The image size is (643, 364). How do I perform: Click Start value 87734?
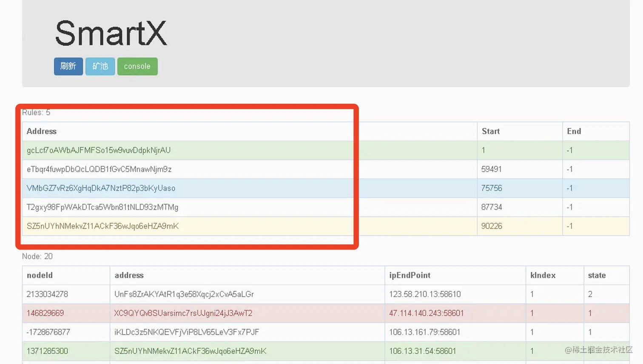click(492, 207)
